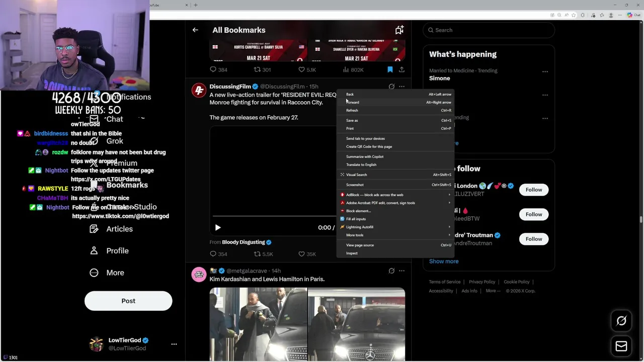This screenshot has width=644, height=362.
Task: Repost the DiscussingFilm post with 5.5K reposts
Action: pos(263,254)
